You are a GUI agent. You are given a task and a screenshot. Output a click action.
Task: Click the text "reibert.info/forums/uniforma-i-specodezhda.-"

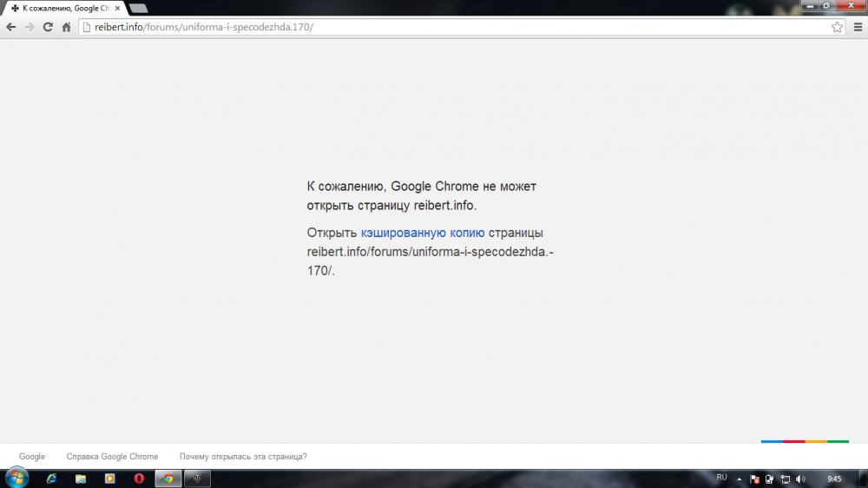coord(431,252)
